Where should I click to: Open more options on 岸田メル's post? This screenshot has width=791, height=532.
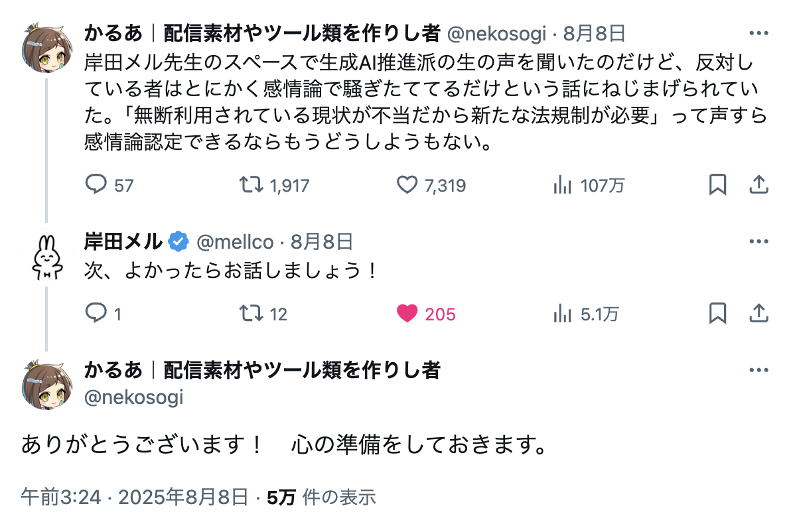click(x=758, y=241)
